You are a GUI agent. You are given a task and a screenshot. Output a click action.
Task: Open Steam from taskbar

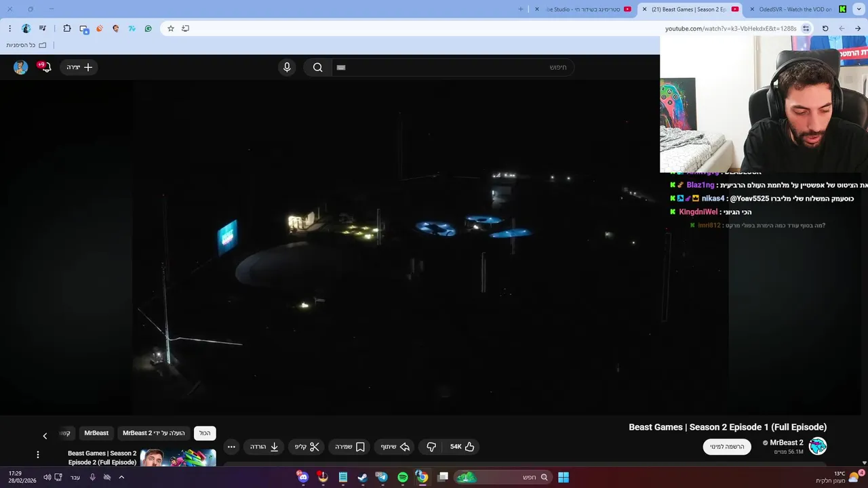click(362, 477)
